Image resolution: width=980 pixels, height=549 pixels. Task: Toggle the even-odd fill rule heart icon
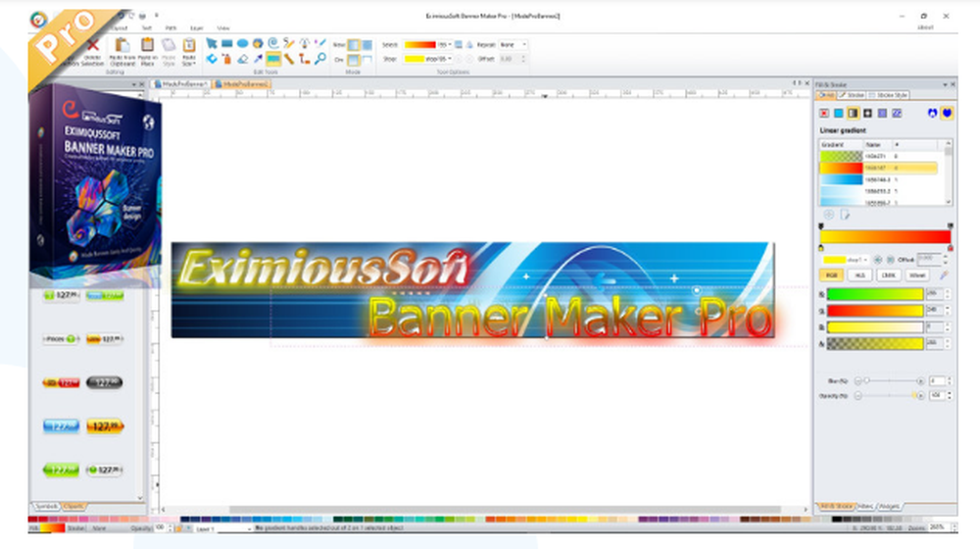coord(933,113)
